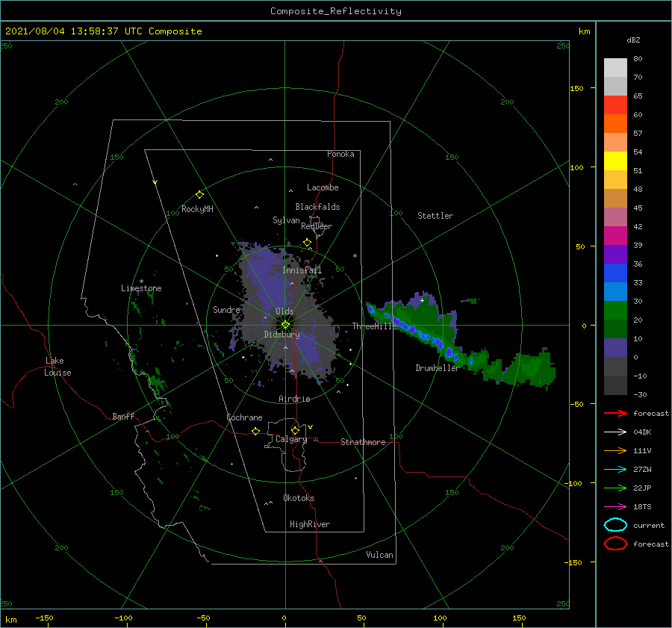Click the radar site diamond between Olds and Didsbury
This screenshot has width=672, height=628.
point(285,325)
